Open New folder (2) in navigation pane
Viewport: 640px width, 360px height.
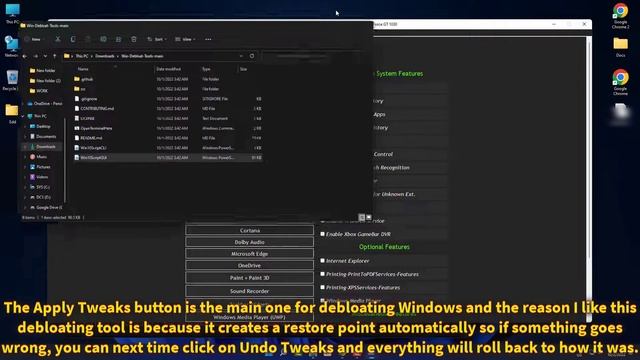point(45,81)
